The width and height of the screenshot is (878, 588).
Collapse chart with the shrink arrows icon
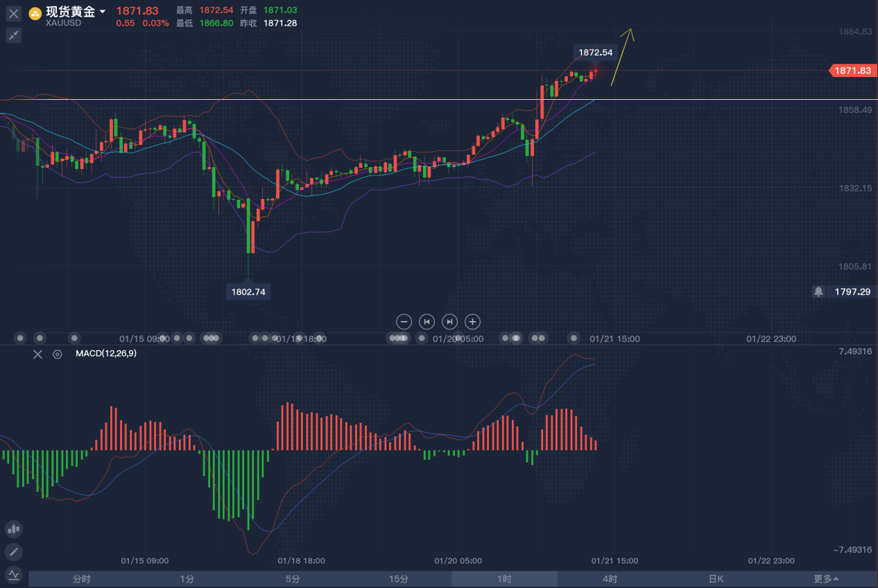coord(14,35)
